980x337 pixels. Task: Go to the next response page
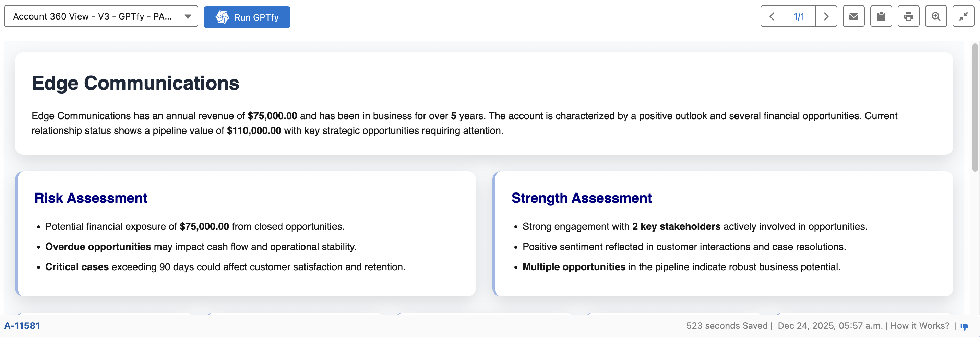(826, 16)
